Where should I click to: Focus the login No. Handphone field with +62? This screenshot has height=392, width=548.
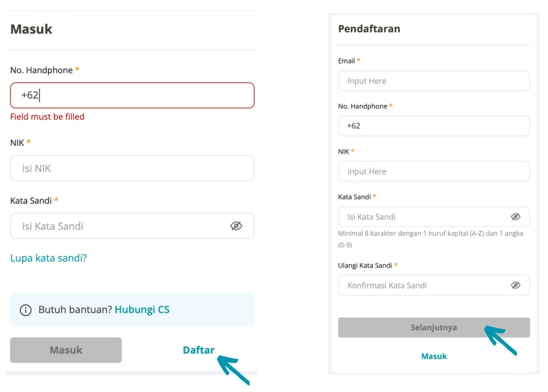pos(132,95)
